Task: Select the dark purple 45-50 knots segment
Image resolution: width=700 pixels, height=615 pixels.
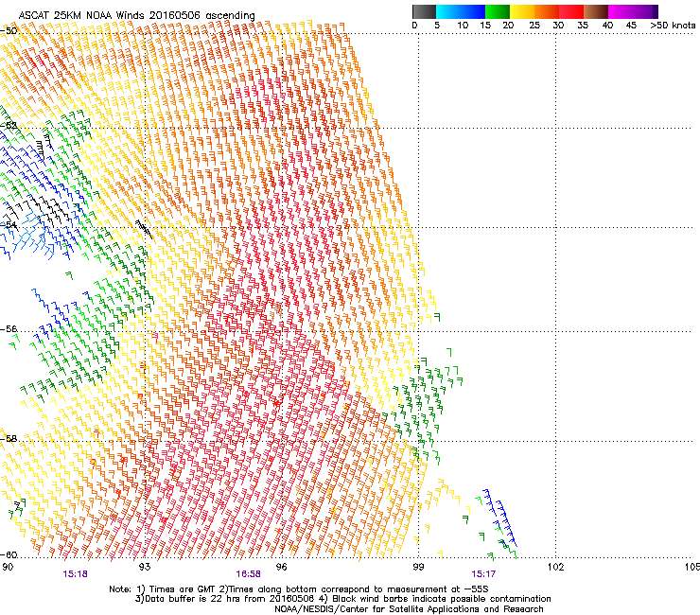Action: coord(645,11)
